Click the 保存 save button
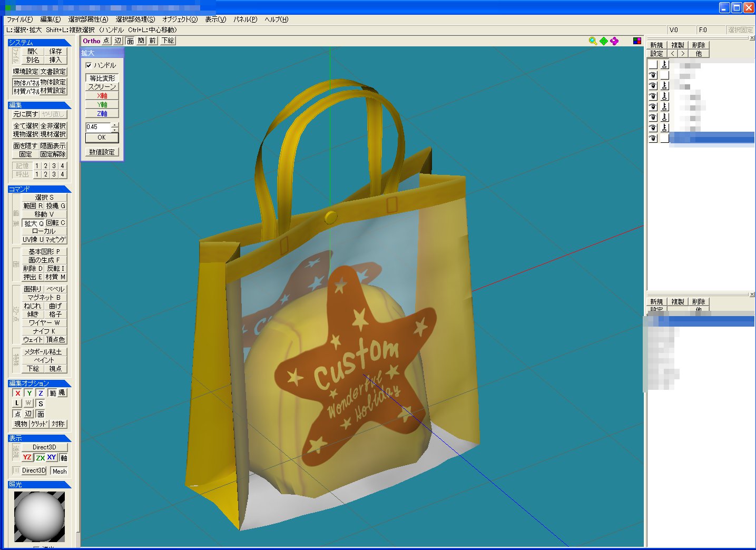Viewport: 756px width, 550px height. coord(55,52)
